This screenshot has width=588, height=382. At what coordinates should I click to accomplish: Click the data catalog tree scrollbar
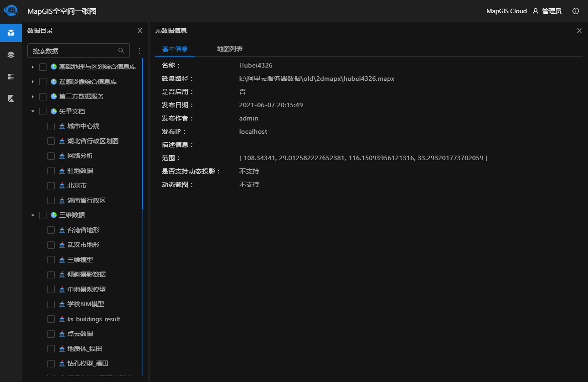coord(142,133)
